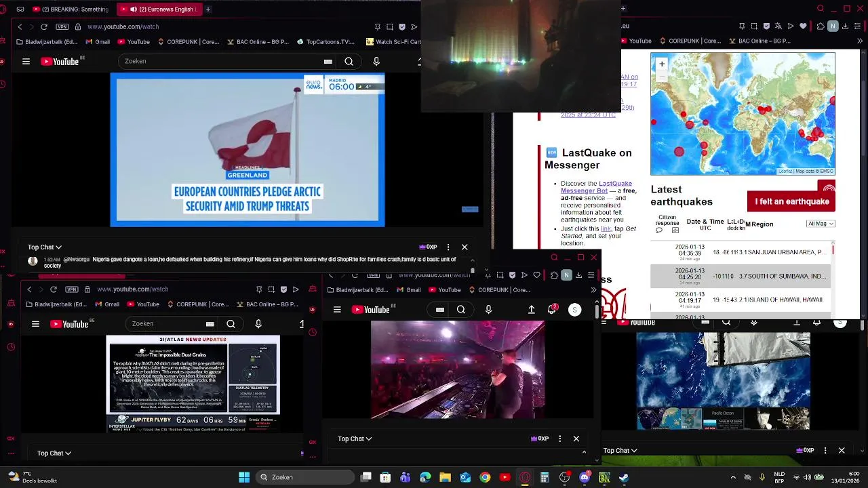Click search button in 3I/ATLAS window

(231, 324)
